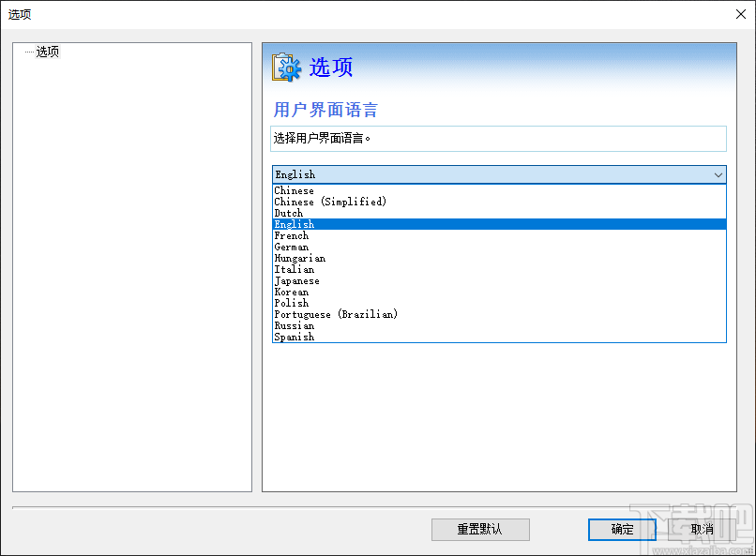Cancel with the 取消 button
This screenshot has width=756, height=556.
coord(702,530)
